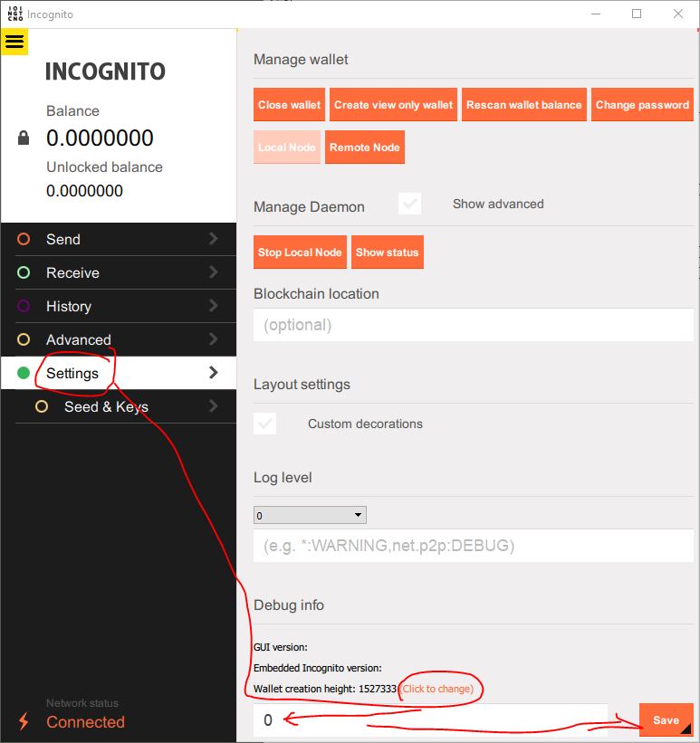Viewport: 700px width, 743px height.
Task: Toggle the Custom decorations checkbox
Action: (264, 424)
